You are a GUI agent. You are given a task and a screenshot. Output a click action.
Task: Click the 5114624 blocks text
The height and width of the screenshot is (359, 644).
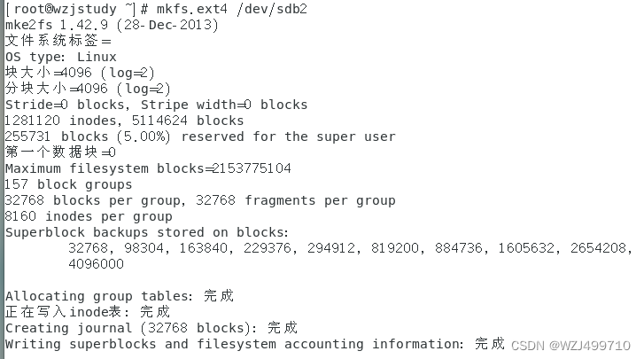click(x=188, y=121)
